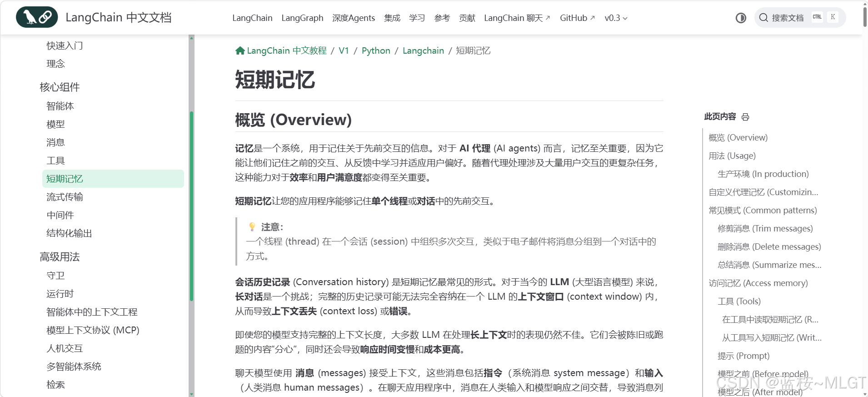Click the 核心组件 sidebar section heading
Viewport: 868px width, 397px height.
60,87
